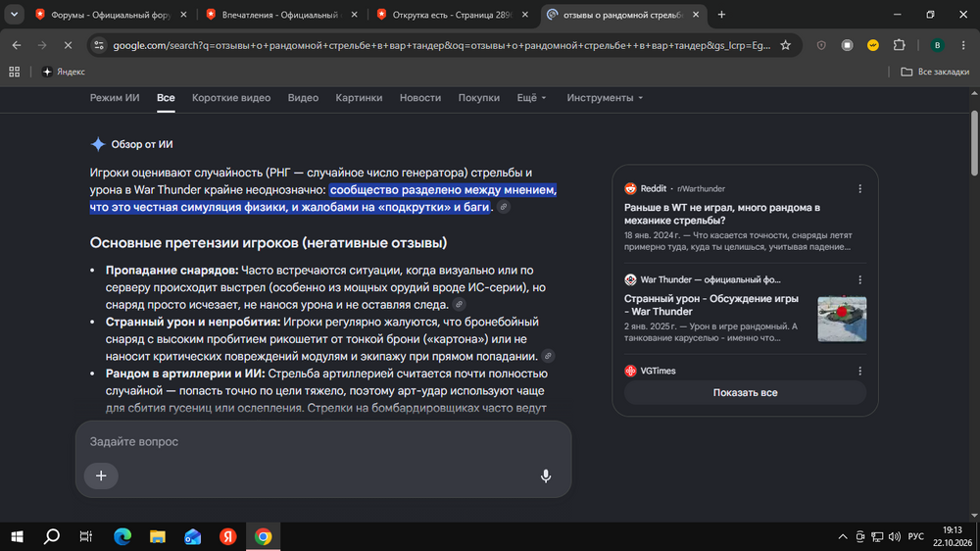
Task: Close the 'Впечатления' tab
Action: click(354, 15)
